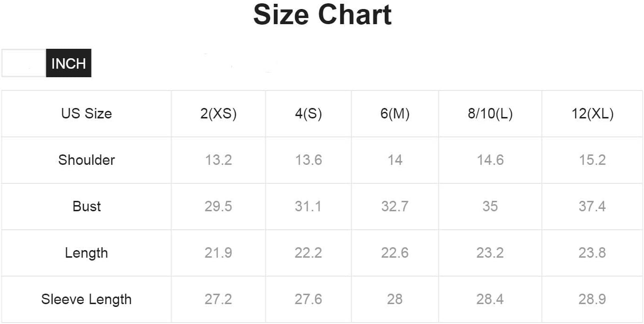Select the INCH unit toggle
This screenshot has height=324, width=644.
(x=69, y=63)
